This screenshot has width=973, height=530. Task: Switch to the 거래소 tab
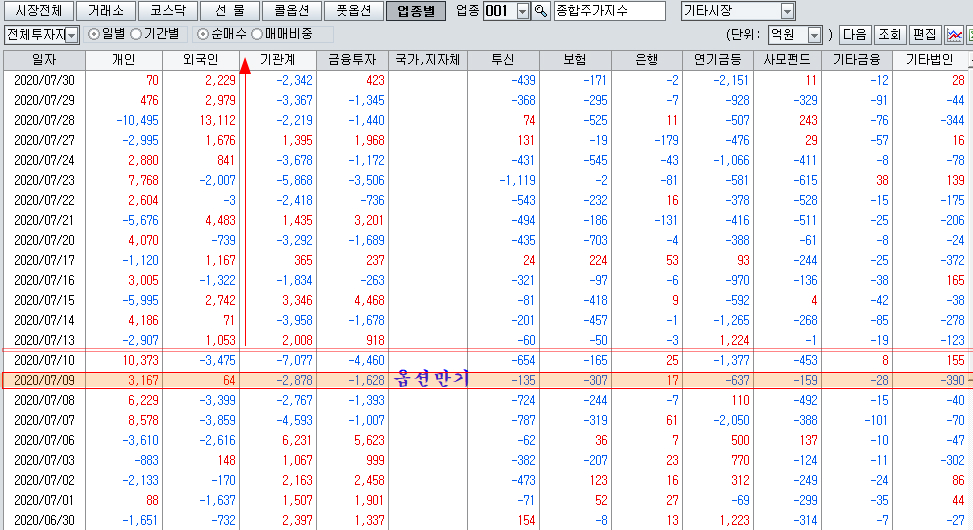[x=106, y=12]
